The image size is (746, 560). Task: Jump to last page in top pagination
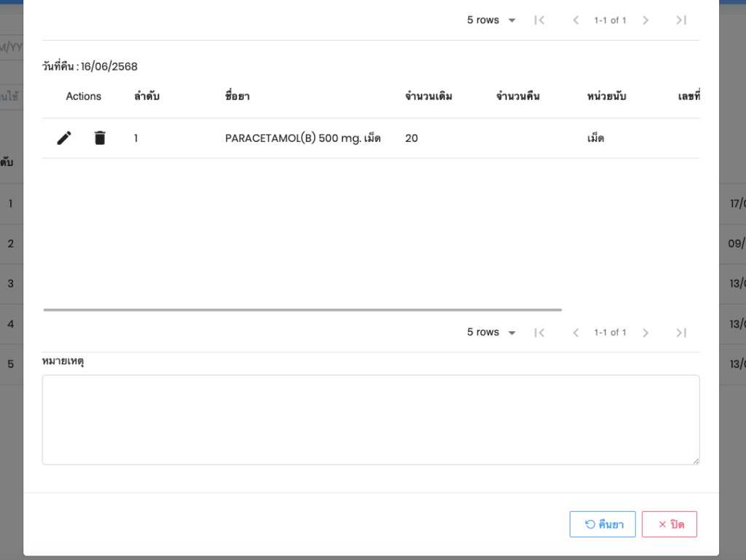pos(681,20)
